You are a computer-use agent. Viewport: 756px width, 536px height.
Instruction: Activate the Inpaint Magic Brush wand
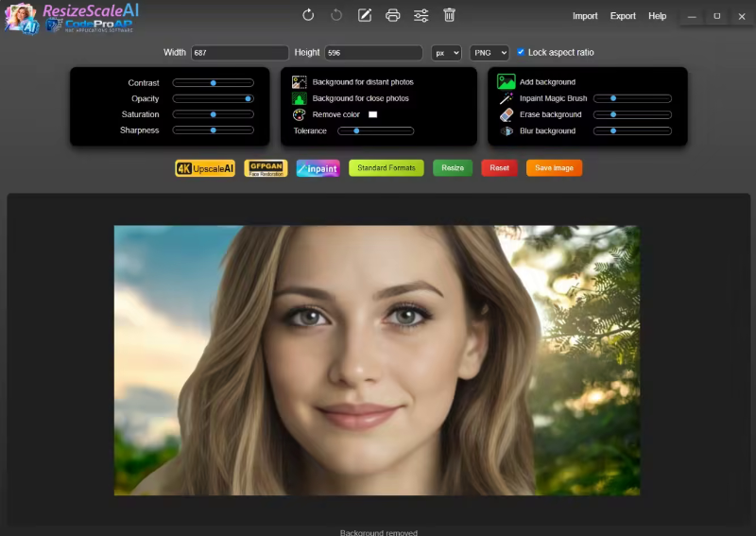point(507,98)
